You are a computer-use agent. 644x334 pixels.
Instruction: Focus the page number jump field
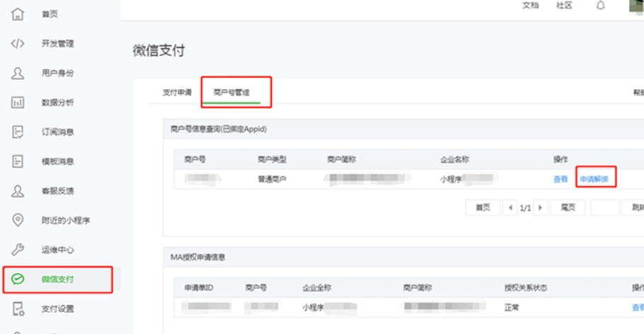pyautogui.click(x=604, y=207)
